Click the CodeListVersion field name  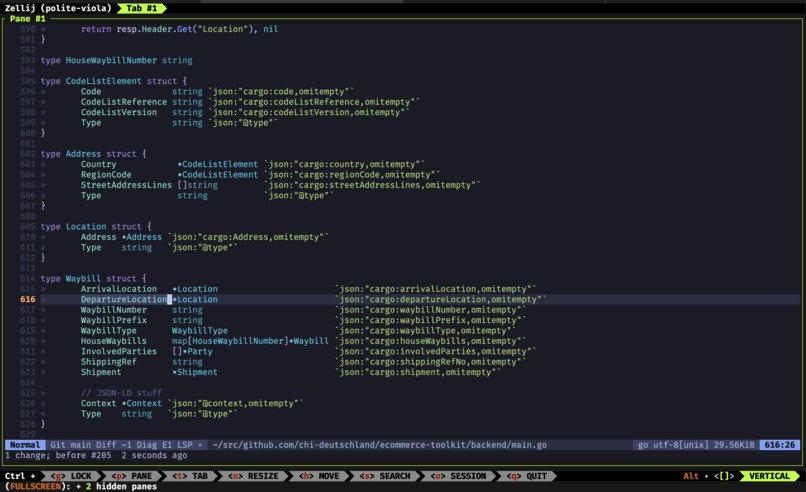(x=119, y=112)
